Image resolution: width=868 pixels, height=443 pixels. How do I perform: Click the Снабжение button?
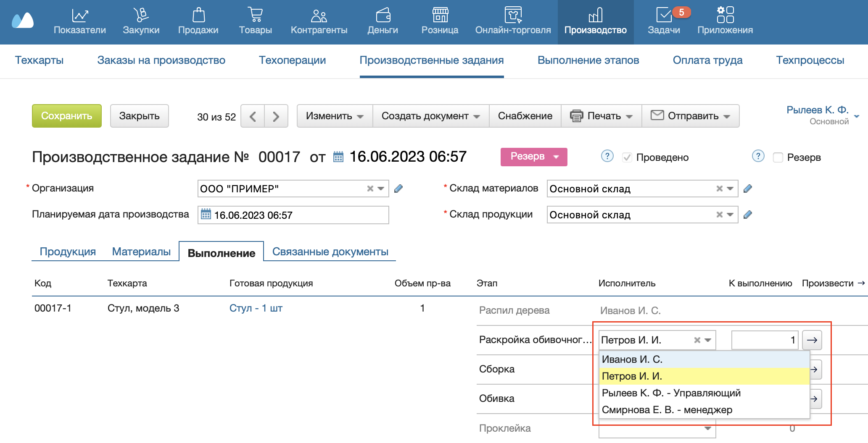point(525,116)
